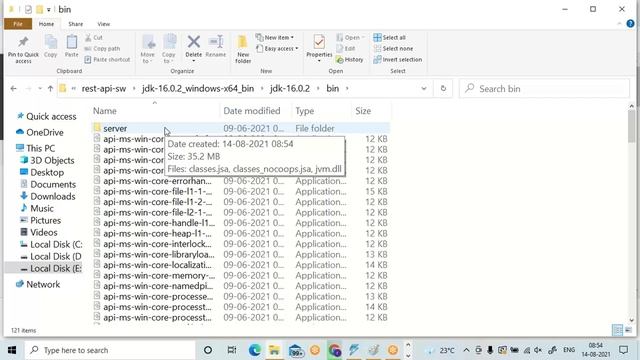Click Paste shortcut option
Screen dimensions: 640x360
tap(107, 60)
